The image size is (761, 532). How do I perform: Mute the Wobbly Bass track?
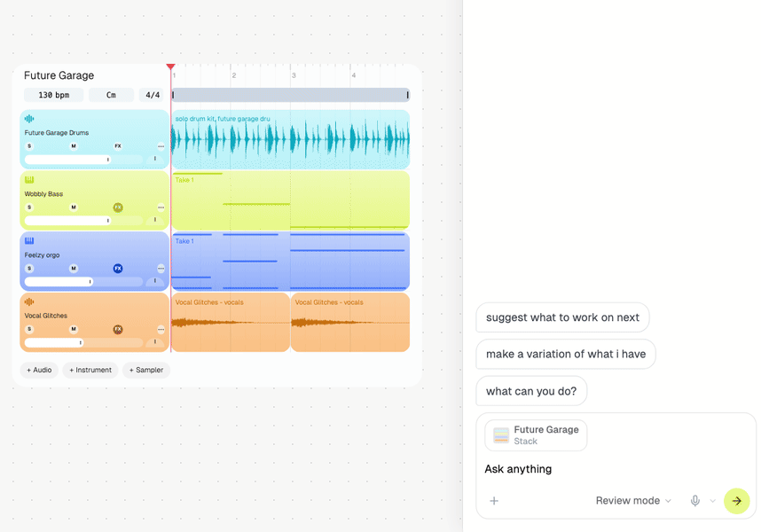tap(74, 207)
